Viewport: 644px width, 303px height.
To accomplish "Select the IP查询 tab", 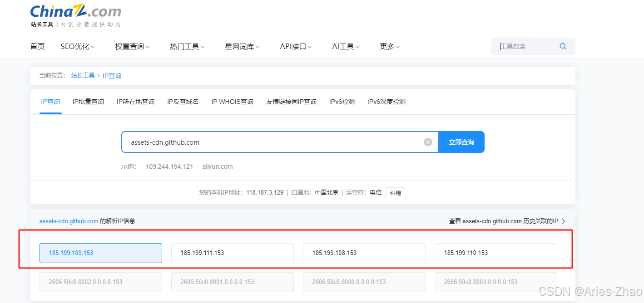I will click(x=50, y=102).
